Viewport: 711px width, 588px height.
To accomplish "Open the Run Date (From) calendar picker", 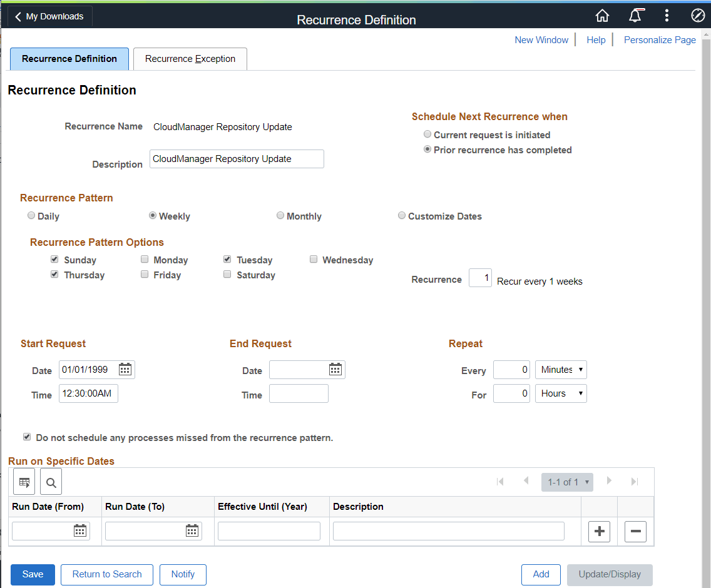I will pyautogui.click(x=80, y=530).
